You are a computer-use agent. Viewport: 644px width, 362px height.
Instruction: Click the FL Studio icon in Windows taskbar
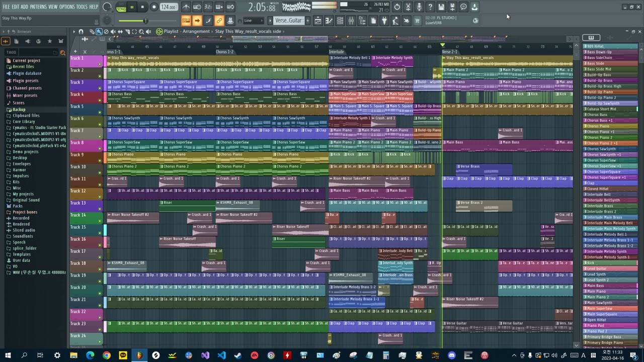coord(139,355)
